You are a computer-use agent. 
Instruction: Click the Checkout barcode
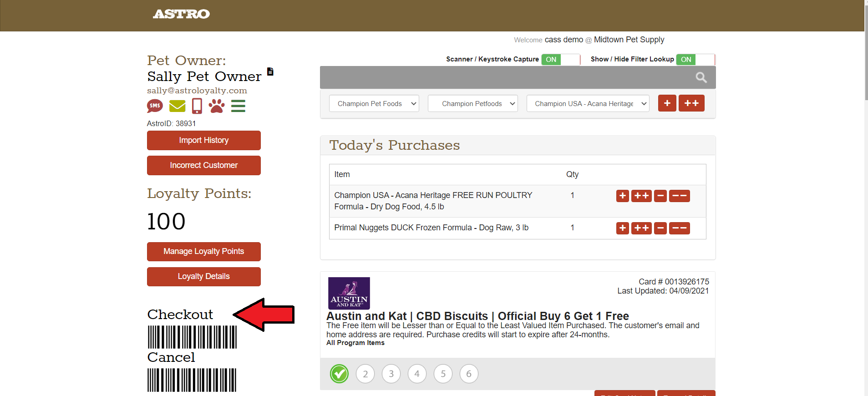click(192, 337)
